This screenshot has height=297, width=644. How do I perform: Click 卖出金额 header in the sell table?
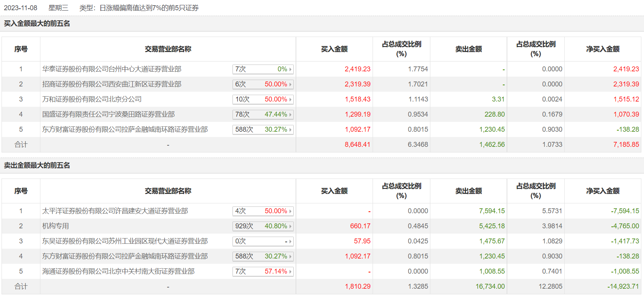pos(468,191)
